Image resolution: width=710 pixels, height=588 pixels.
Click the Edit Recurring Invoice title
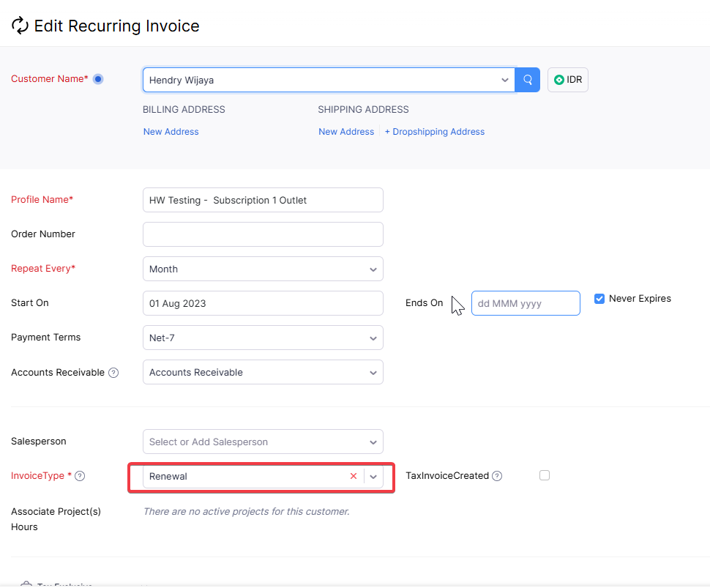117,26
